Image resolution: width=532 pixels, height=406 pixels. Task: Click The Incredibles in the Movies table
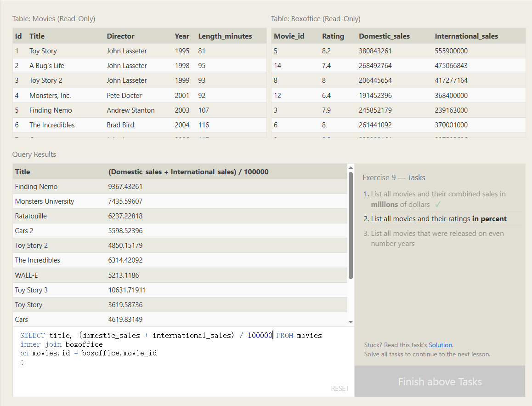click(52, 125)
